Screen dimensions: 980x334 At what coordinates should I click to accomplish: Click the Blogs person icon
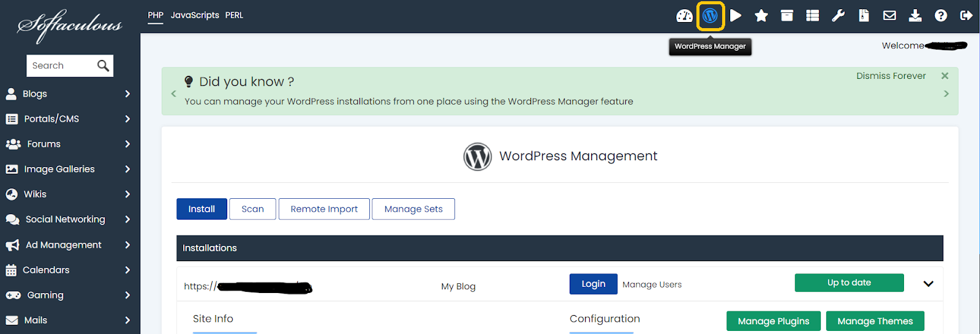[x=11, y=94]
